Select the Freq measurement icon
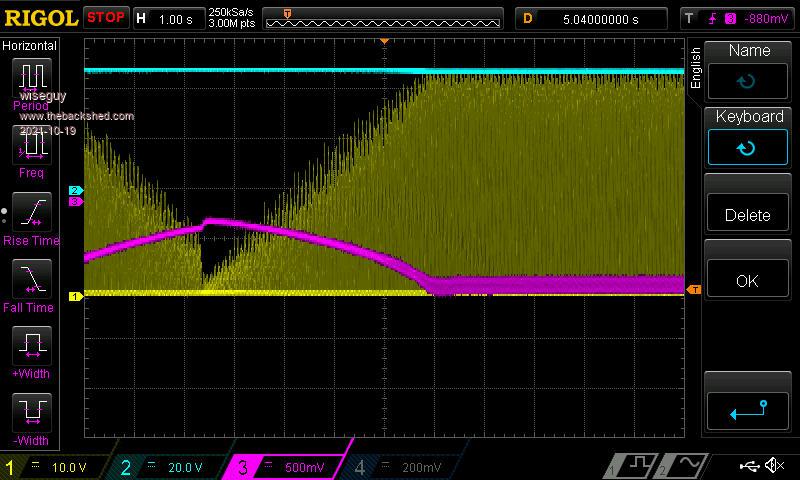 click(x=32, y=147)
